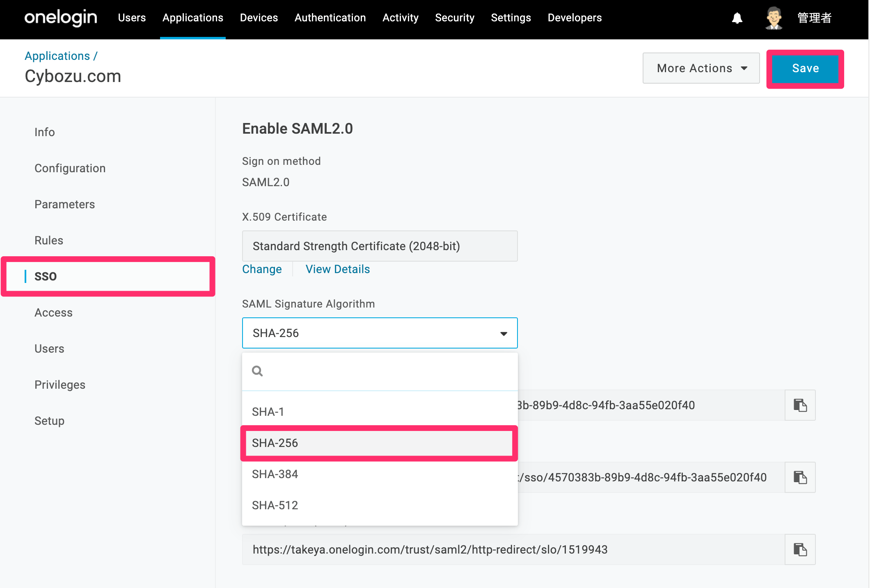Follow the Applications breadcrumb link
Image resolution: width=870 pixels, height=588 pixels.
tap(57, 56)
